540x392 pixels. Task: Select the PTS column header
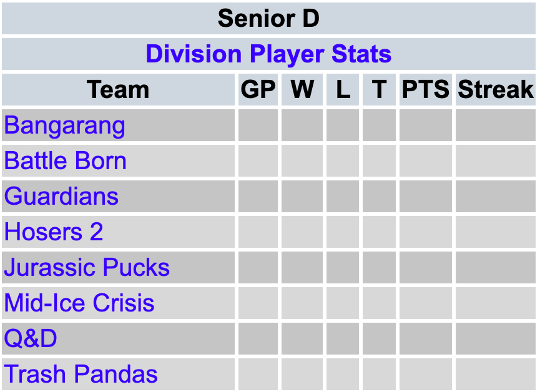tap(425, 90)
